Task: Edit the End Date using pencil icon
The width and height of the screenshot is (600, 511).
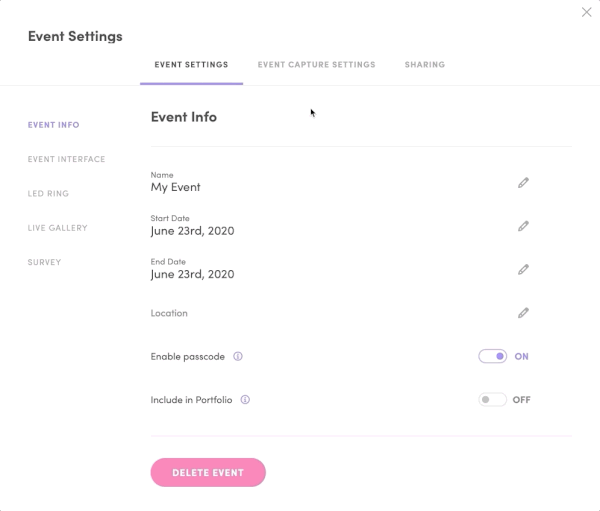Action: point(523,270)
